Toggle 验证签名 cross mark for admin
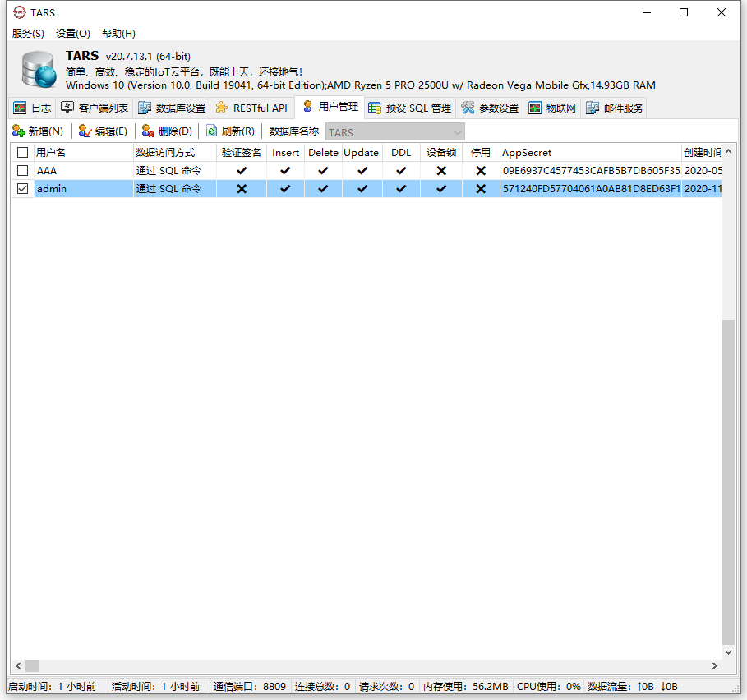Image resolution: width=747 pixels, height=700 pixels. [242, 189]
